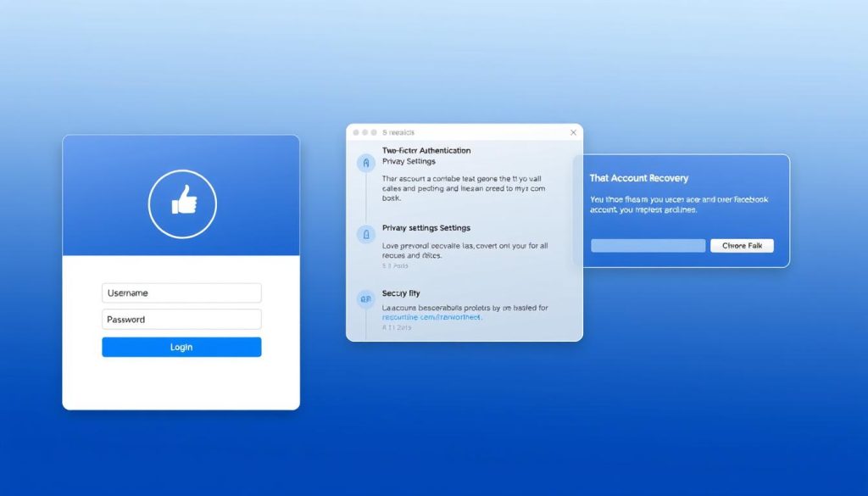This screenshot has height=496, width=868.
Task: Click the That Account Recovery title
Action: pyautogui.click(x=639, y=178)
